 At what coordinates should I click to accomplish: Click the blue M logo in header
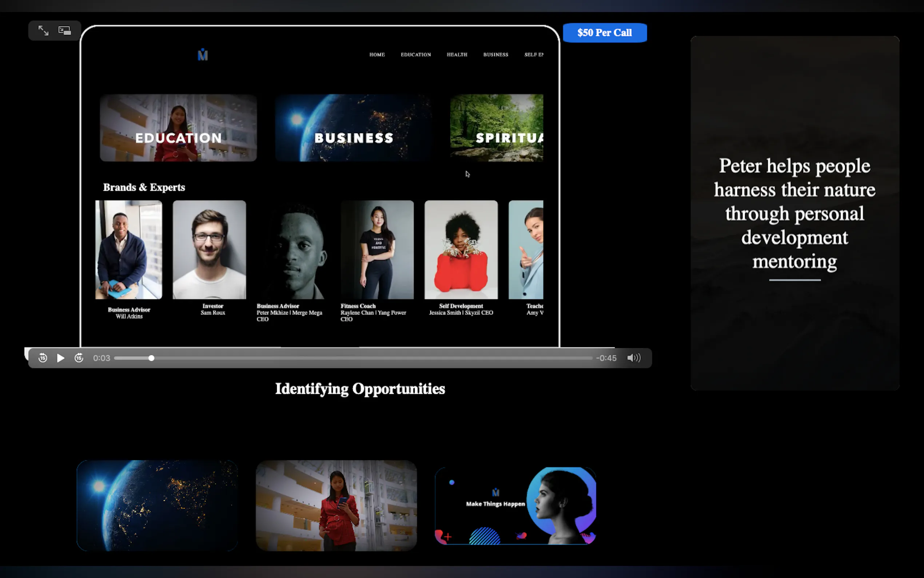click(x=203, y=55)
